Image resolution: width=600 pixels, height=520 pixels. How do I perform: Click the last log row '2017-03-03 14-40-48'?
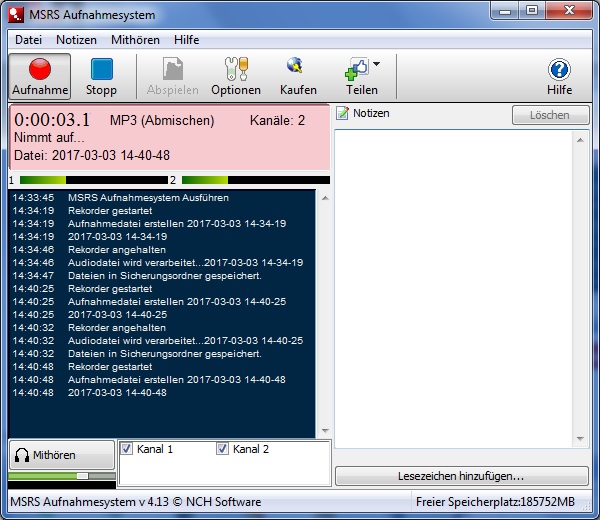coord(117,393)
